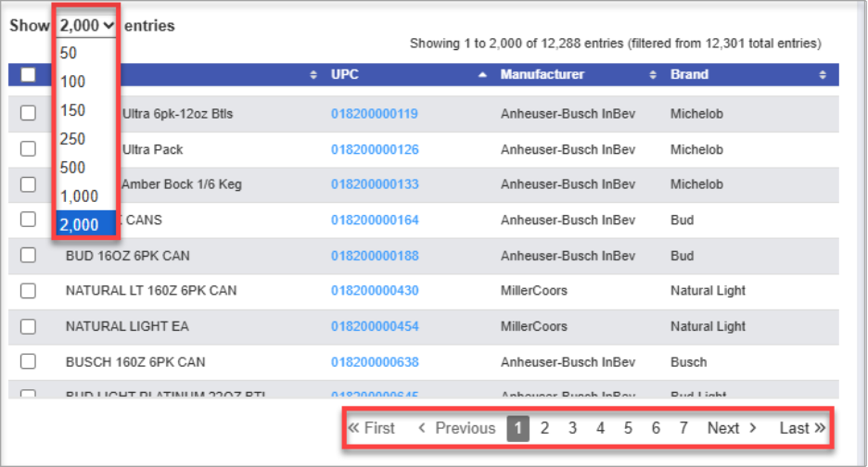Go to the Previous page
The image size is (868, 467).
click(x=456, y=428)
